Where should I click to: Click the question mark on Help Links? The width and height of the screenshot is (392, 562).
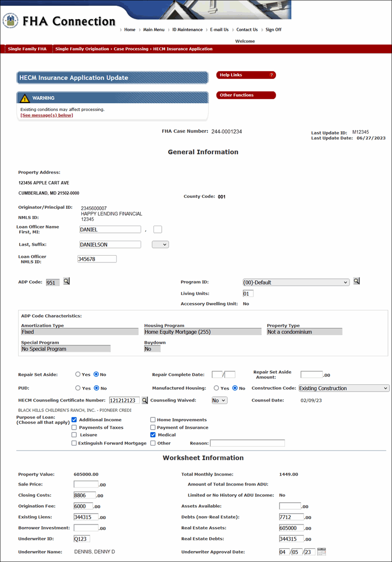272,75
